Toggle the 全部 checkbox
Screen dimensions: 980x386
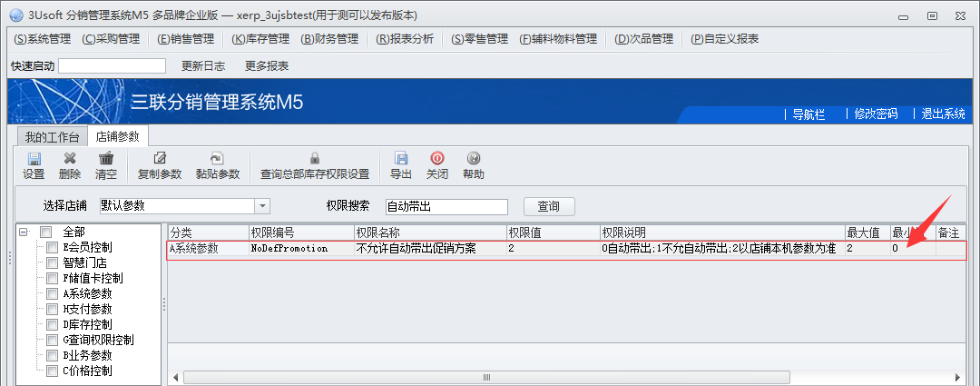[x=45, y=232]
